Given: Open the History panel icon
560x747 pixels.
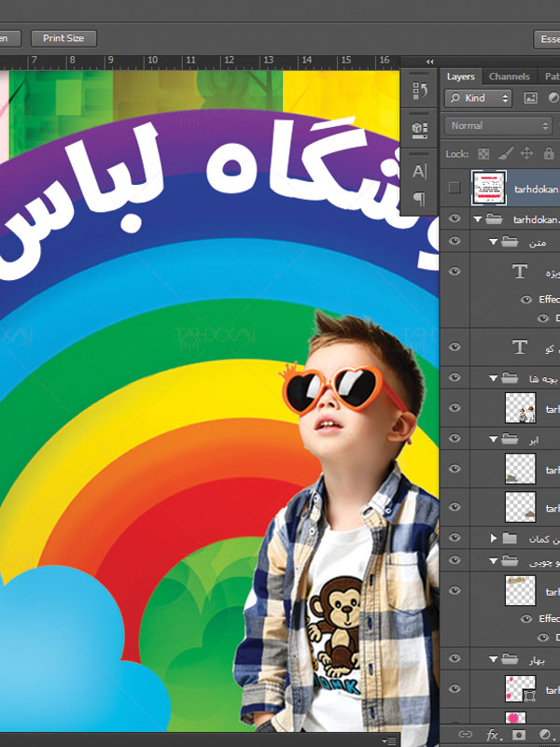Looking at the screenshot, I should tap(419, 91).
